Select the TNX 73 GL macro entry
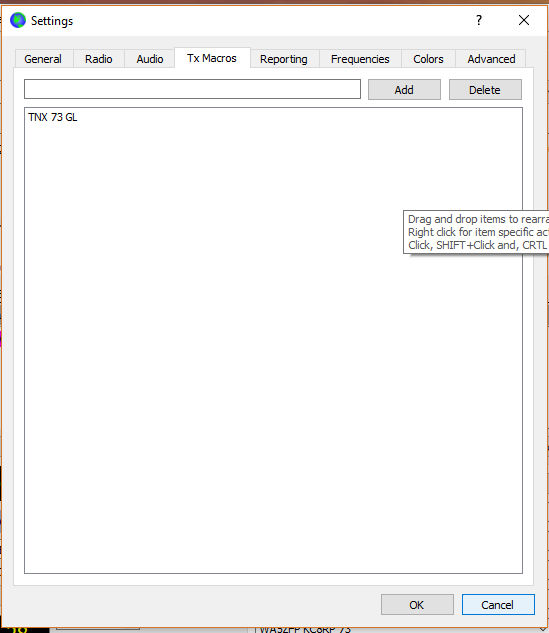This screenshot has width=549, height=633. coord(52,117)
